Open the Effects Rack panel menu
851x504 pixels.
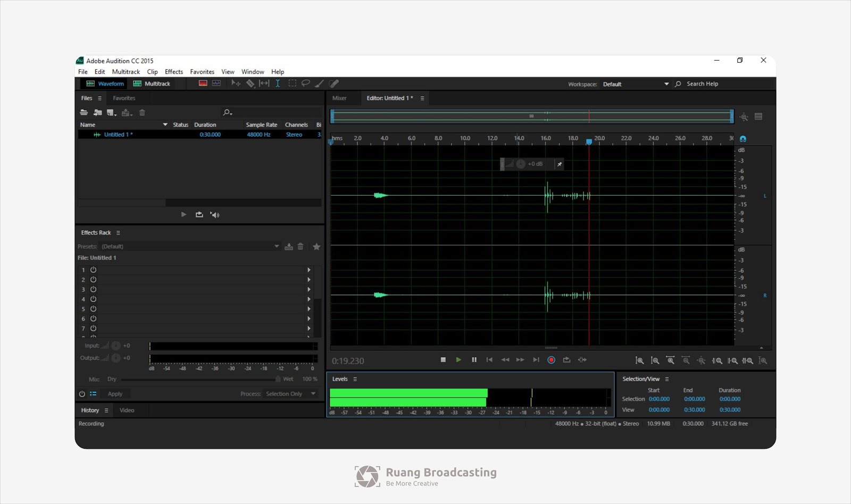tap(118, 233)
